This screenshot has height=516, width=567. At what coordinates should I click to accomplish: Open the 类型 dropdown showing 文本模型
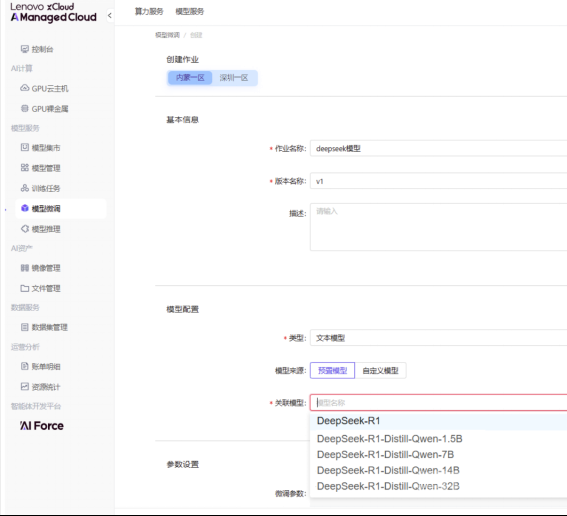[438, 338]
